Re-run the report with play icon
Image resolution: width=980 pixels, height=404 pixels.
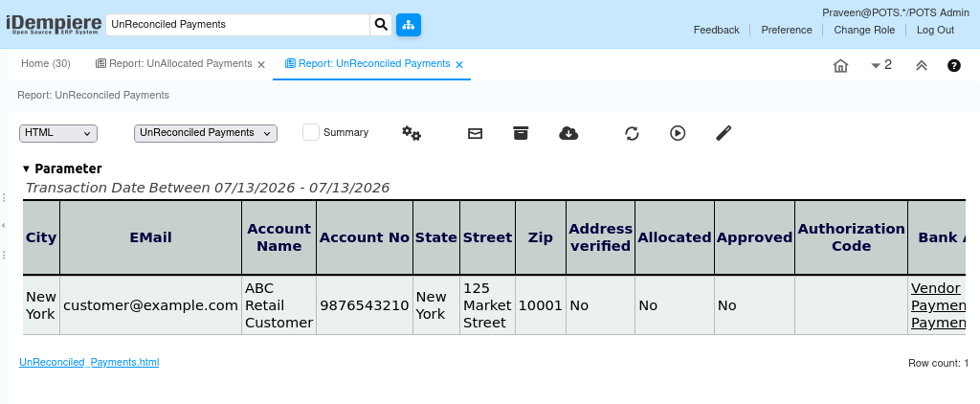pos(678,133)
